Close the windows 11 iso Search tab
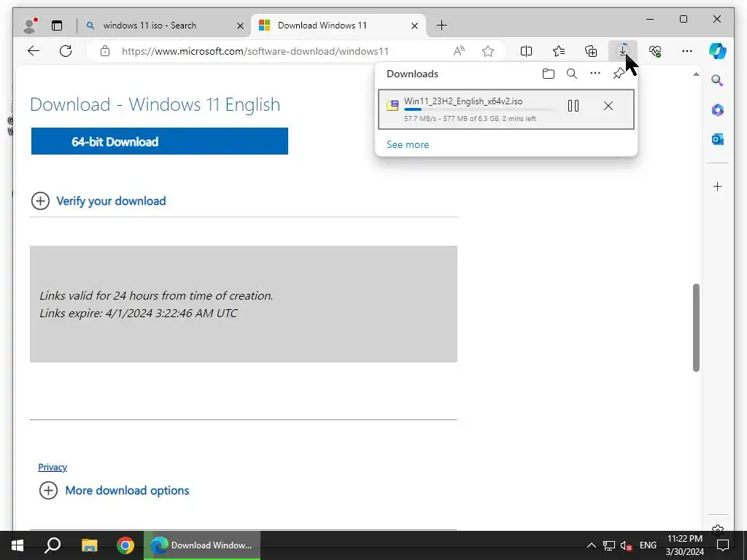The height and width of the screenshot is (560, 747). click(241, 26)
